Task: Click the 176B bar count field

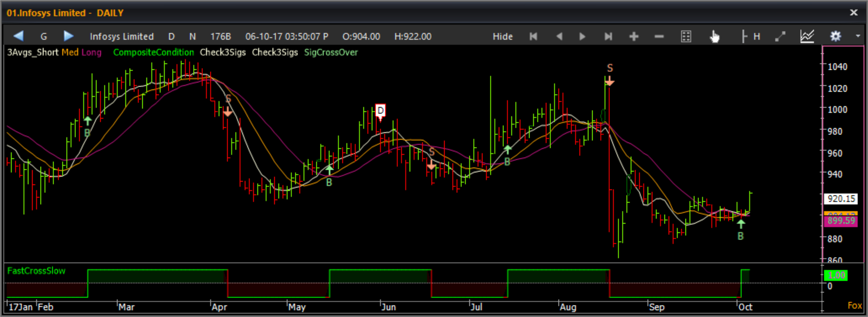Action: pyautogui.click(x=221, y=36)
